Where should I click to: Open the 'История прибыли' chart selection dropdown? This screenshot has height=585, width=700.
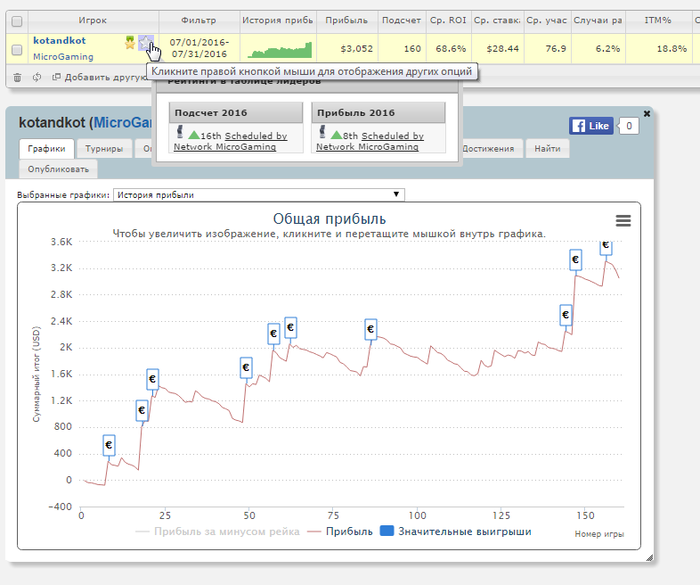(259, 195)
